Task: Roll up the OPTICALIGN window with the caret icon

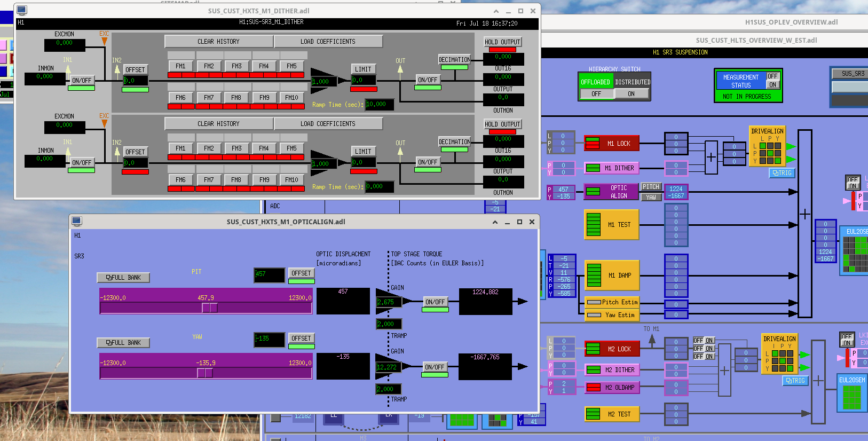Action: coord(495,222)
